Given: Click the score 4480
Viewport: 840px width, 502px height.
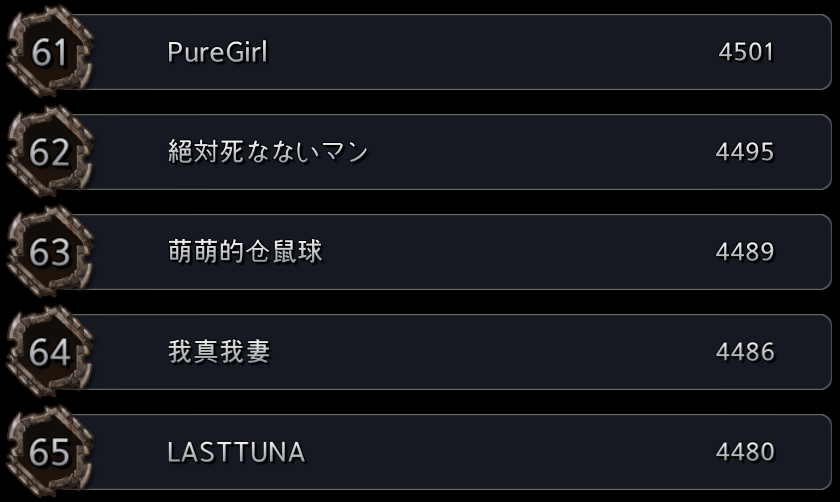Looking at the screenshot, I should pyautogui.click(x=745, y=452).
